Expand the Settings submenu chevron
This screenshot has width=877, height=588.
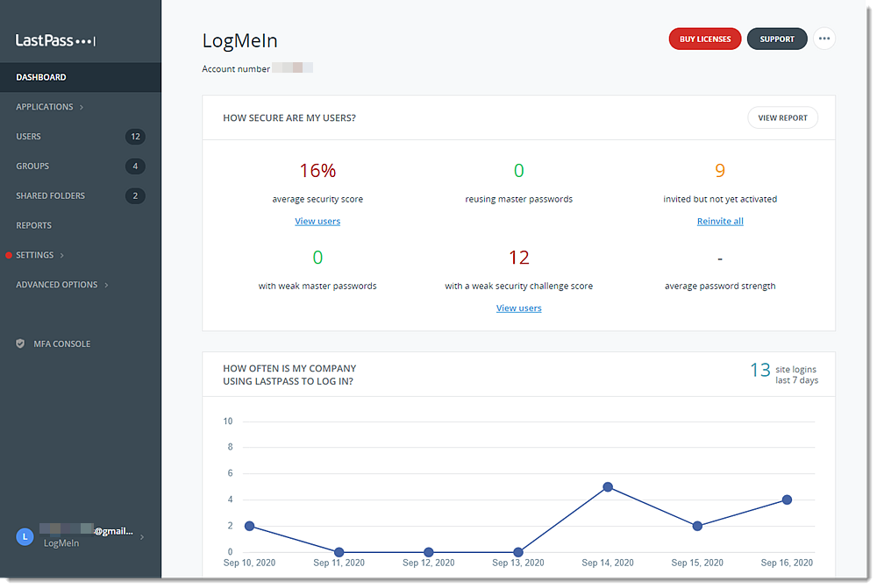tap(62, 255)
